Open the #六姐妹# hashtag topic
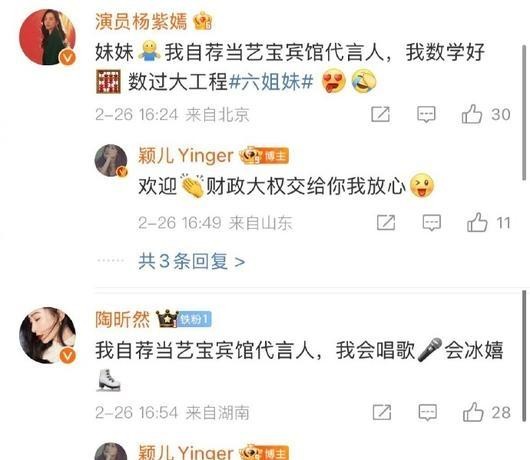Screen dimensions: 530x460 (271, 81)
